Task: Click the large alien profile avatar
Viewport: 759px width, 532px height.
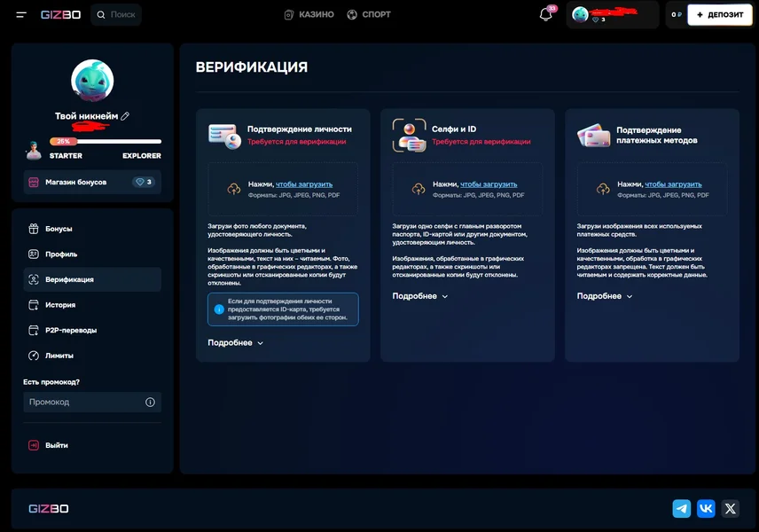Action: 92,81
